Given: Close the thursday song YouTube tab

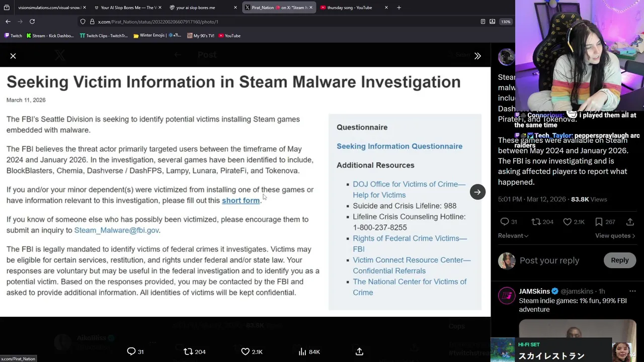Looking at the screenshot, I should pyautogui.click(x=386, y=8).
